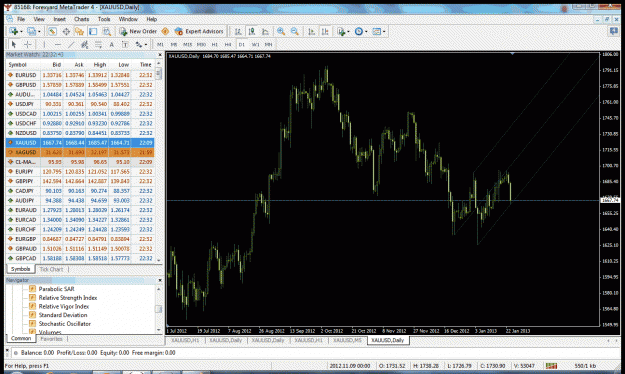
Task: Expand the Arrows objects dropdown arrow
Action: pos(146,45)
